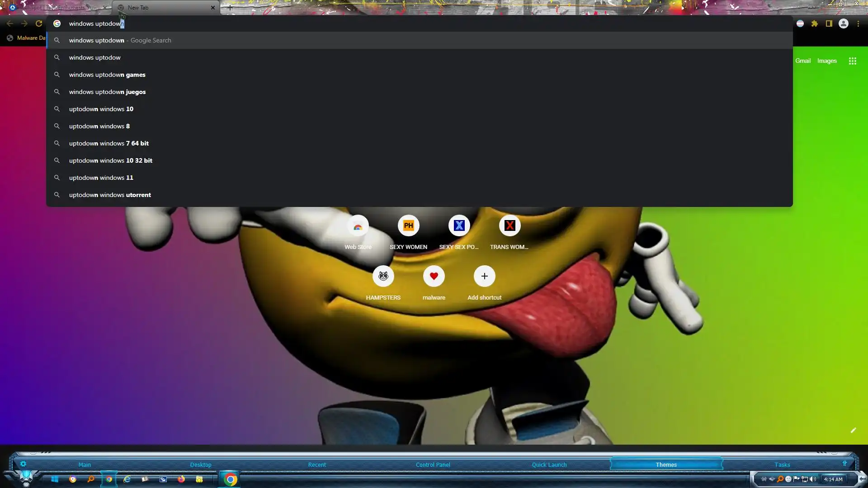
Task: Choose suggestion 'uptodown windows 11'
Action: click(x=101, y=178)
